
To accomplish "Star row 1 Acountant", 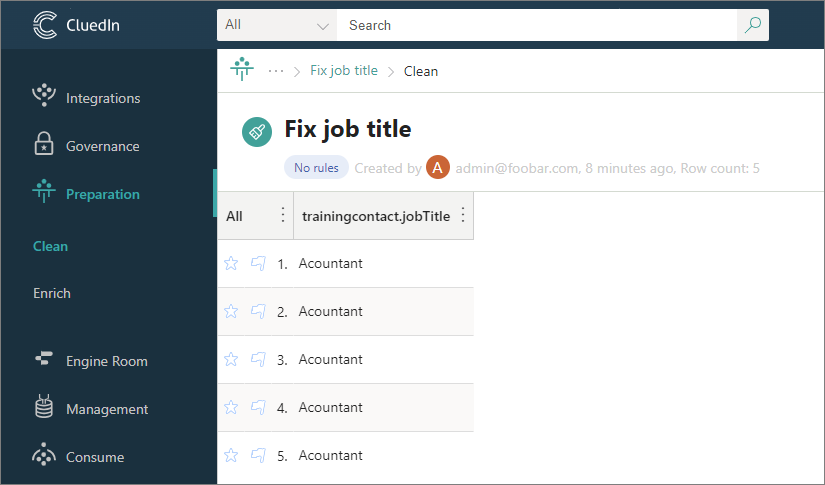I will pos(231,263).
